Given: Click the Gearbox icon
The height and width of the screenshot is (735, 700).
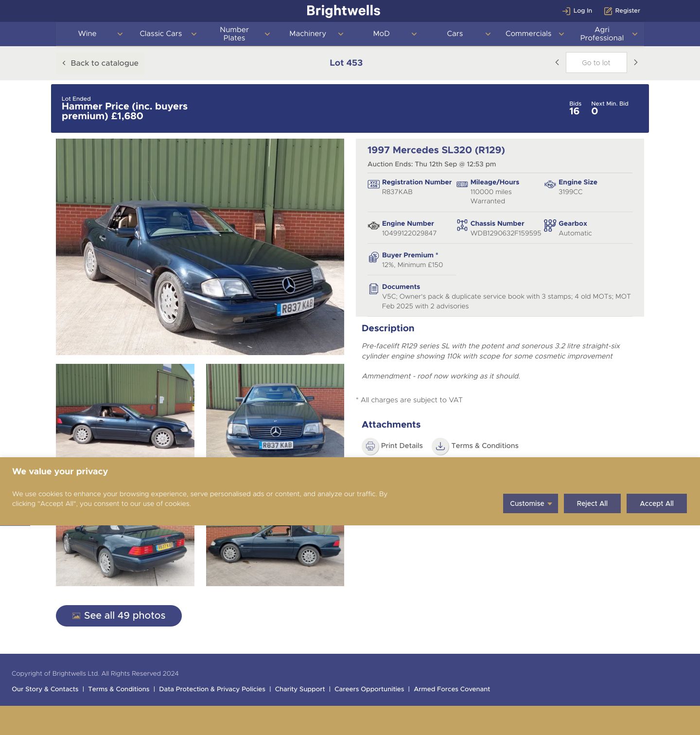Looking at the screenshot, I should (x=550, y=225).
